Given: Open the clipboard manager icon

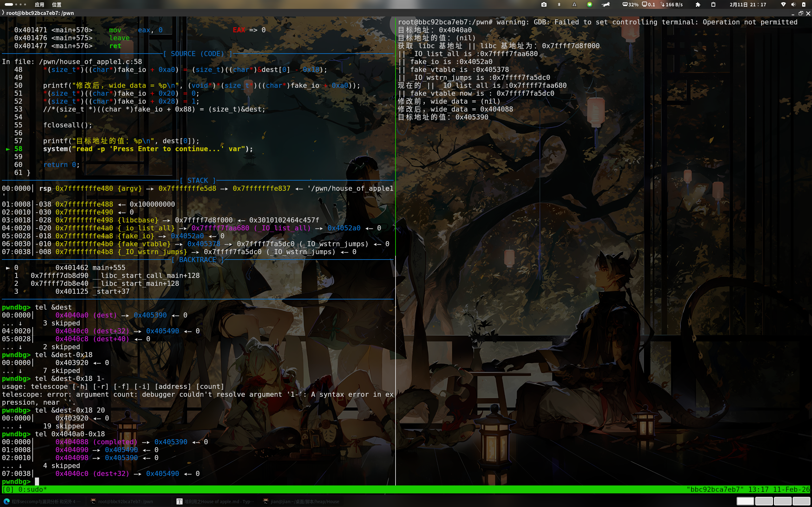Looking at the screenshot, I should coord(713,4).
